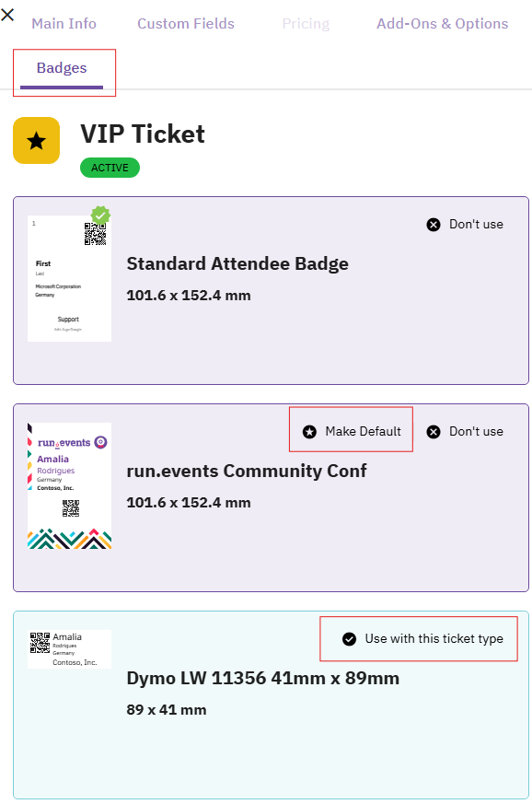This screenshot has width=532, height=804.
Task: Click the green ACTIVE status label
Action: [x=110, y=168]
